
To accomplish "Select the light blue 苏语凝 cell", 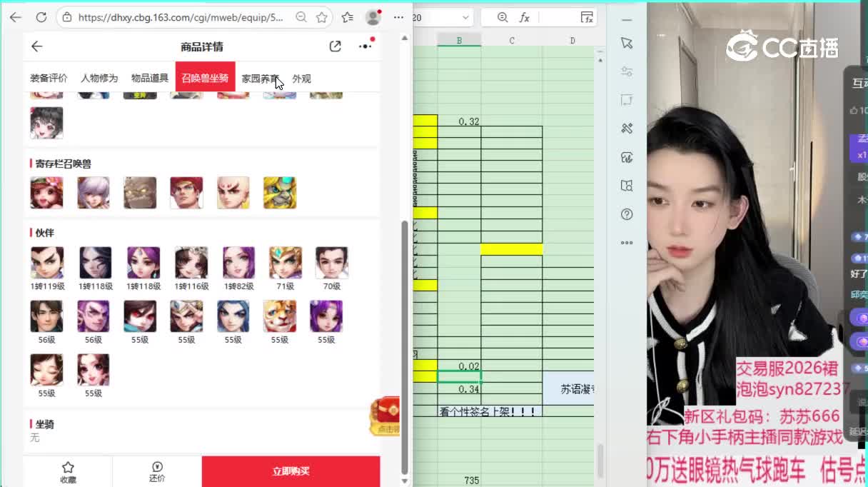I will 569,388.
